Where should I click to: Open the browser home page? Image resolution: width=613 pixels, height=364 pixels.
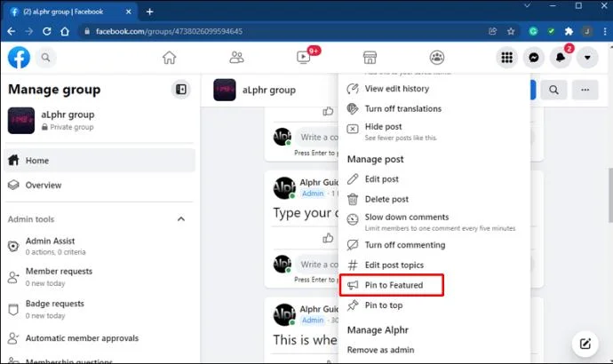pos(65,31)
